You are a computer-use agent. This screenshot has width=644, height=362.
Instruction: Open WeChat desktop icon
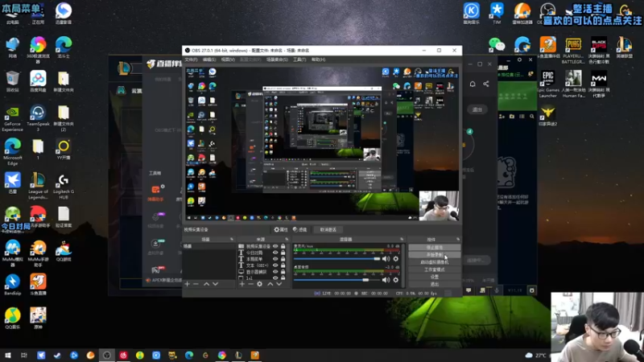(497, 45)
